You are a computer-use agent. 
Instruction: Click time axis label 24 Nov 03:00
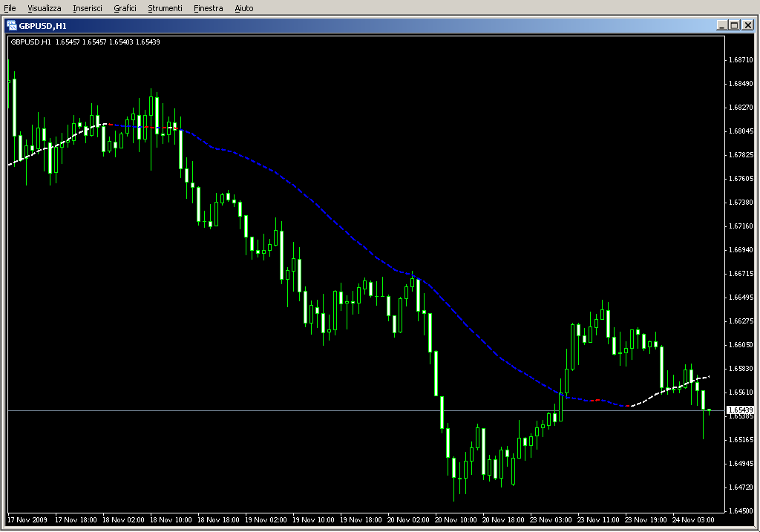click(x=693, y=520)
